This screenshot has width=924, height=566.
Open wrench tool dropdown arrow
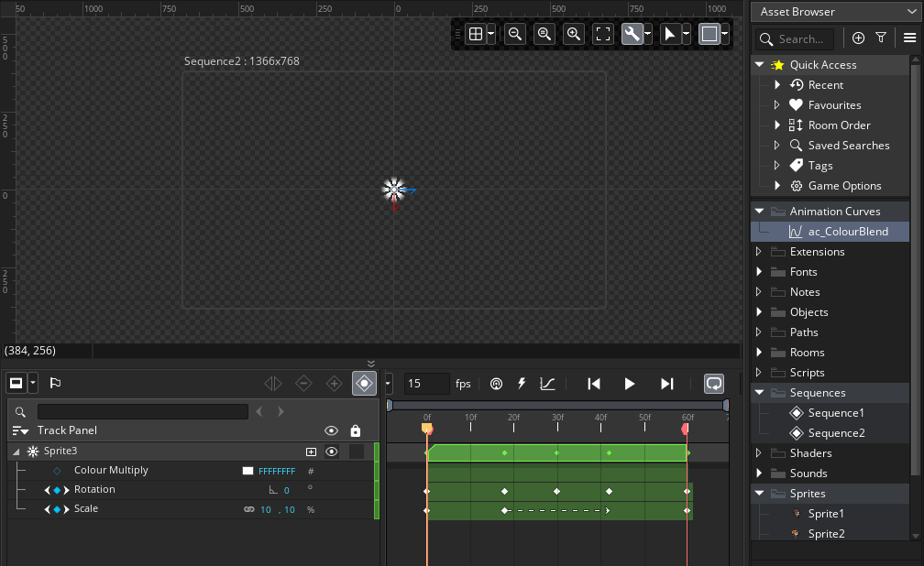point(647,34)
